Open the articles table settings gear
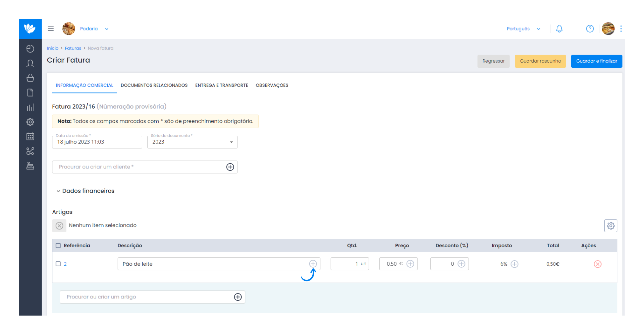This screenshot has width=644, height=334. 611,226
